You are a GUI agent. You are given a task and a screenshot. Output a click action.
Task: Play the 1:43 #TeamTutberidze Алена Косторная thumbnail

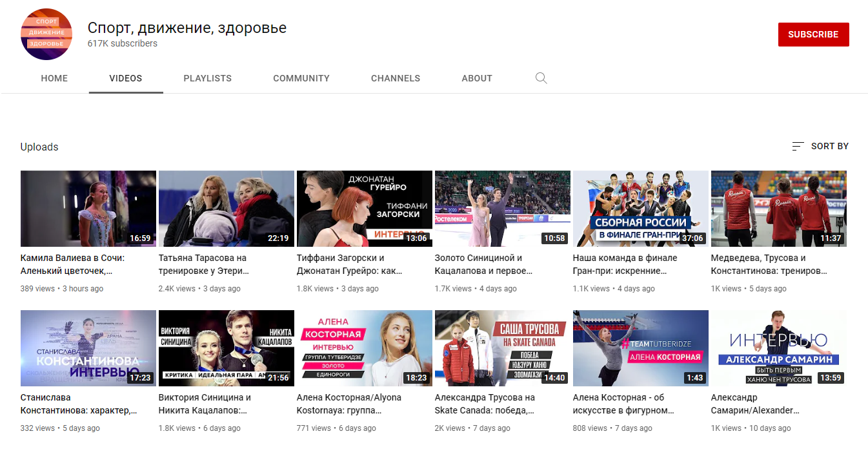tap(641, 348)
